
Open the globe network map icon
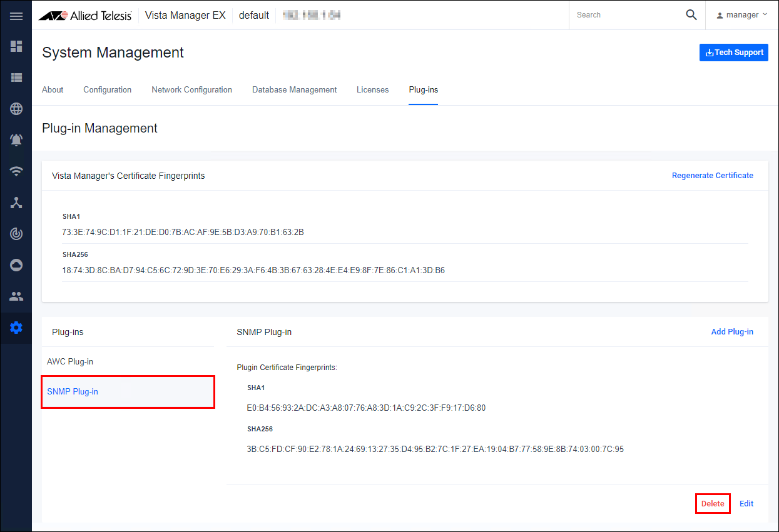pos(16,109)
